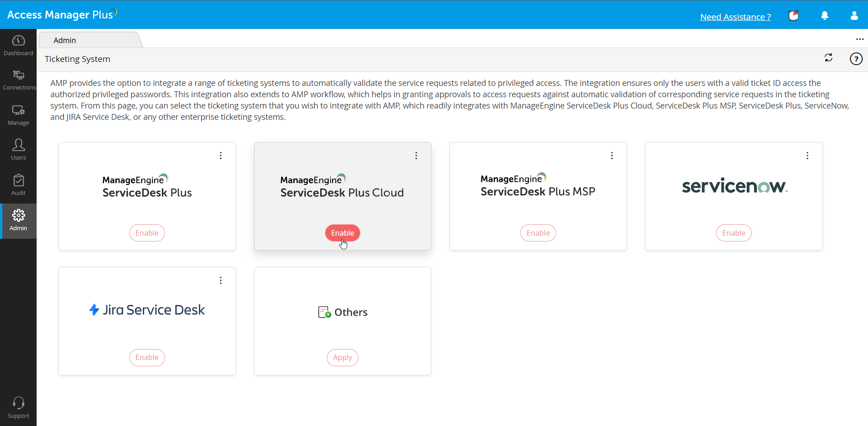Click the Access Manager Plus logo

(x=62, y=14)
